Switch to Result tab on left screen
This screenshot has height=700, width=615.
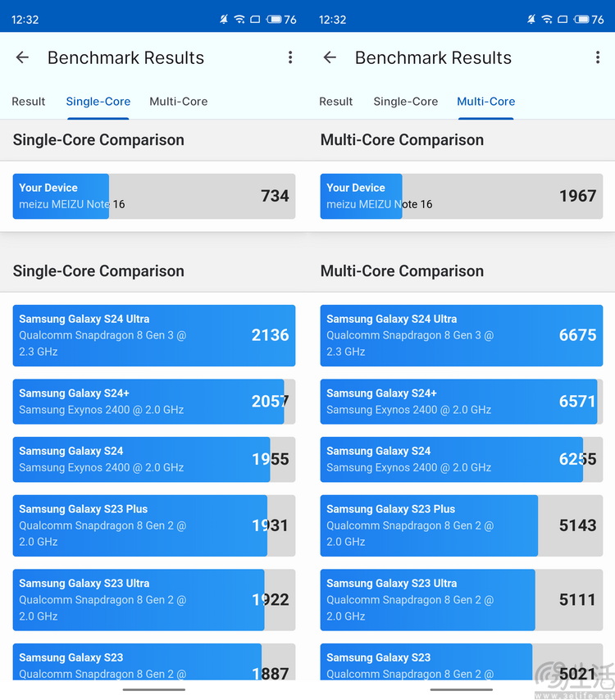29,102
